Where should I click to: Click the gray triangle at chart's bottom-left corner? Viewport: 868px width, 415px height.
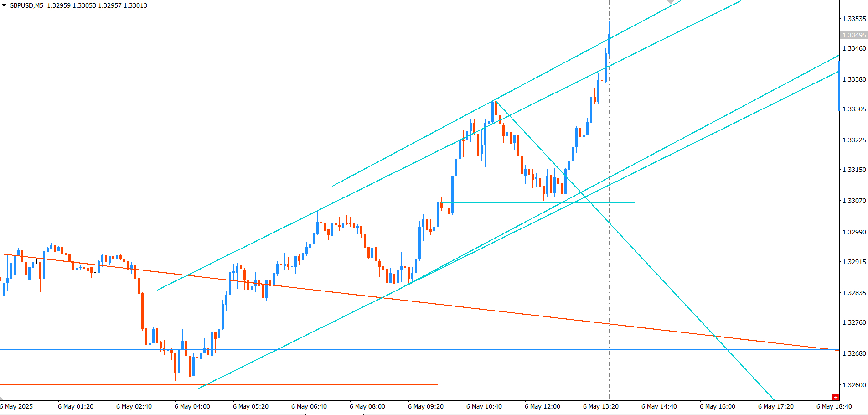point(2,399)
